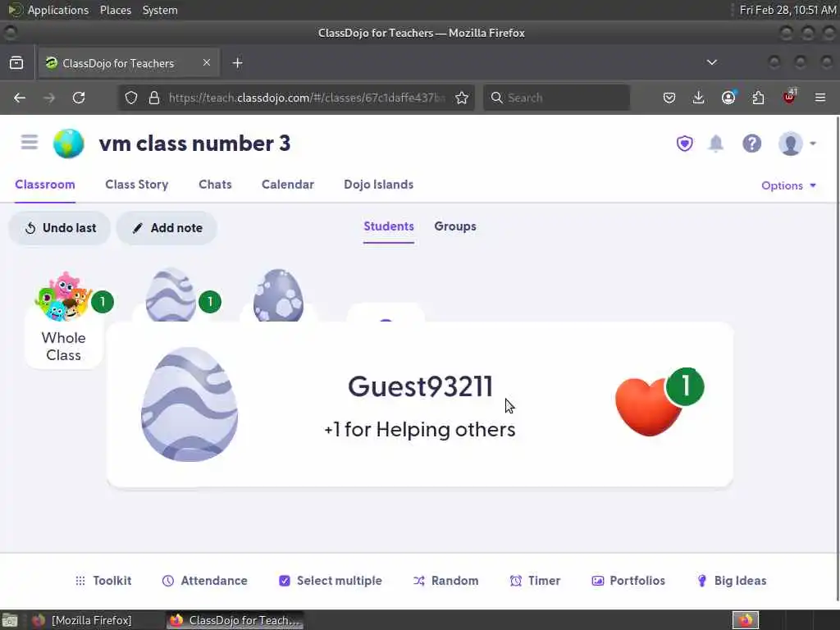Open the Firefox application menu
The image size is (840, 630).
(820, 98)
